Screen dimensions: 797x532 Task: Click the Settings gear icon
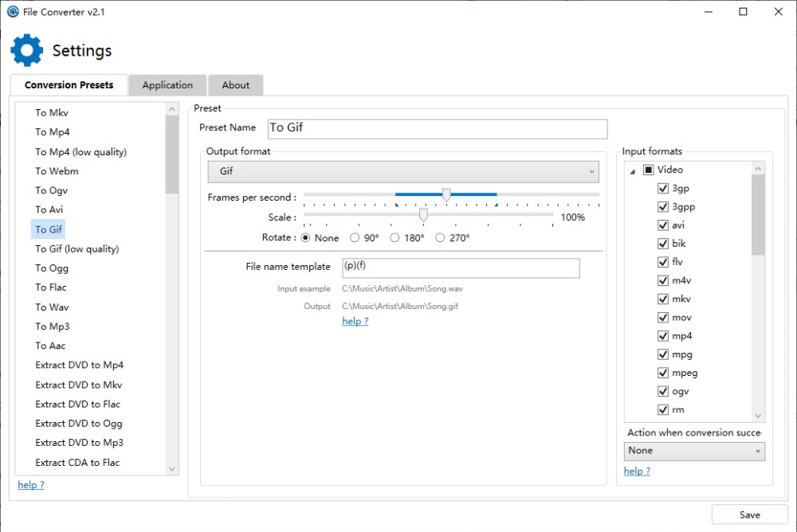click(x=26, y=50)
